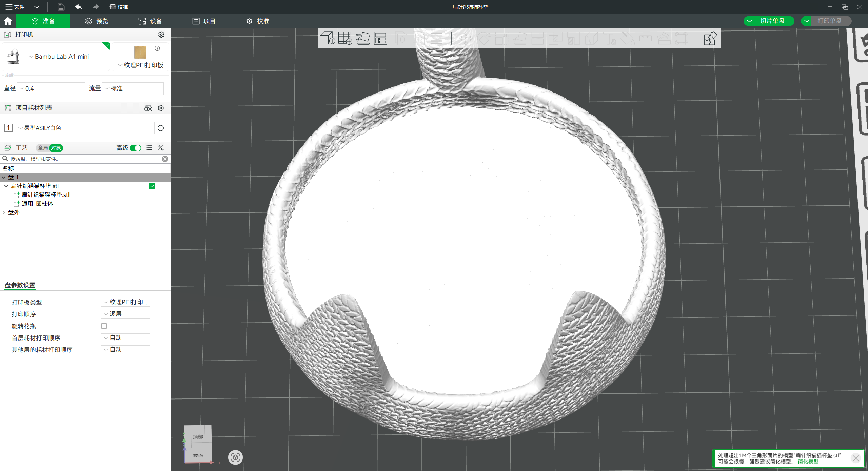Click filament 1 color swatch
The image size is (868, 471).
coord(8,128)
